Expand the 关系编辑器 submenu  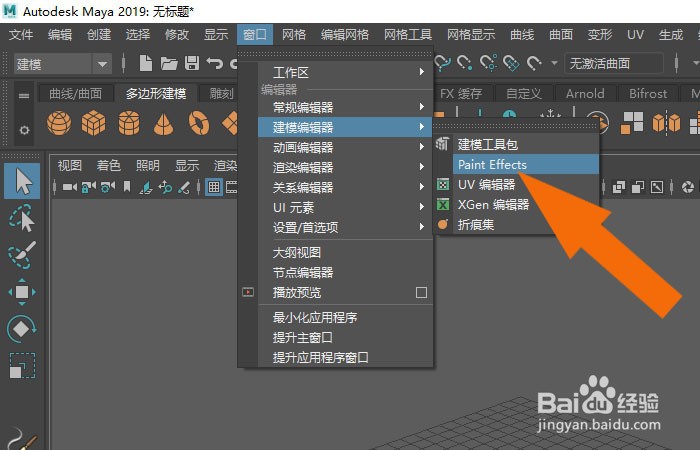(346, 188)
